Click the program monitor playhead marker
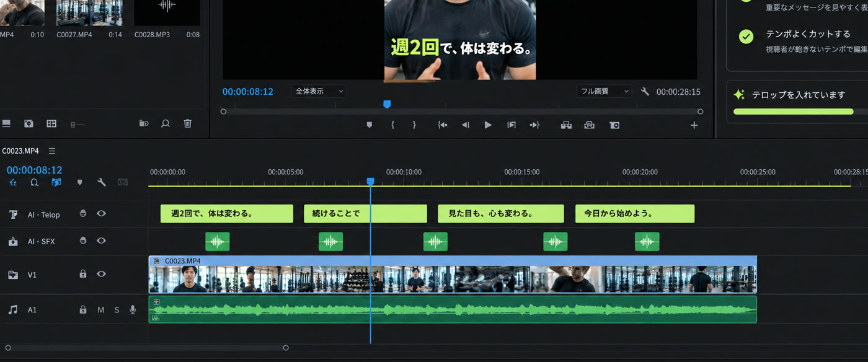This screenshot has height=362, width=868. [387, 105]
